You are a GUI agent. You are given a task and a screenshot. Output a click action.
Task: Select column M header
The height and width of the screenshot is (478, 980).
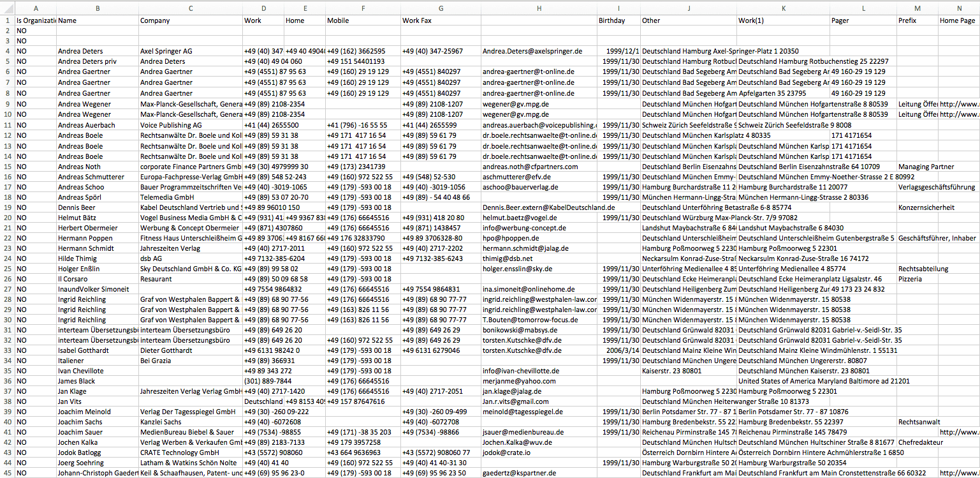click(x=917, y=8)
